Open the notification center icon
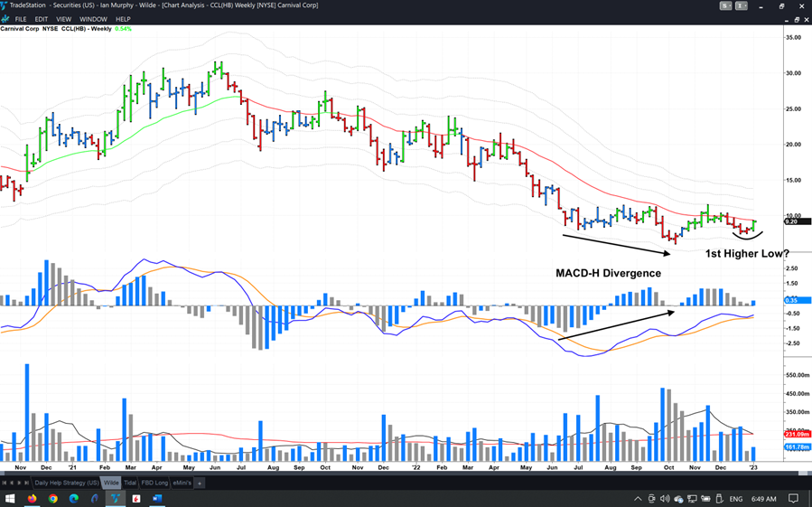The width and height of the screenshot is (812, 507). (793, 499)
